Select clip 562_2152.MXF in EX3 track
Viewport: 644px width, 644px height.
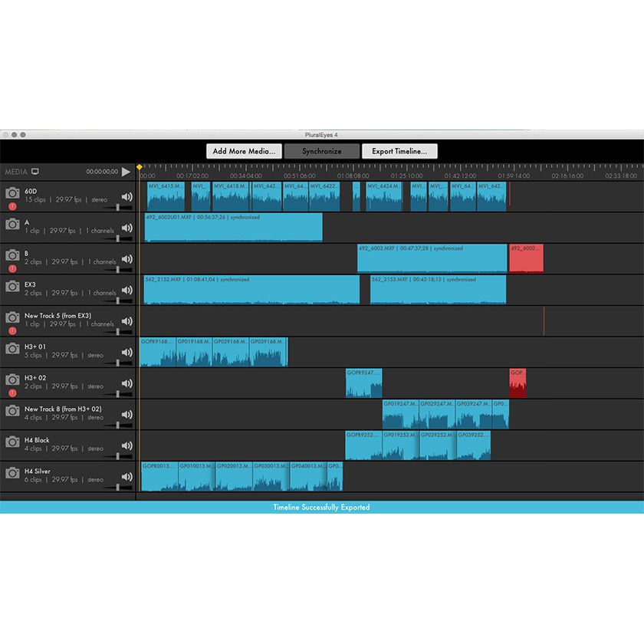251,290
